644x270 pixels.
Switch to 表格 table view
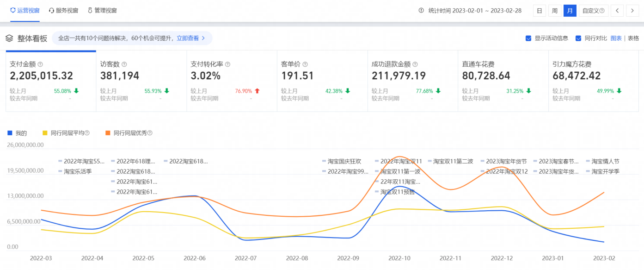point(633,38)
